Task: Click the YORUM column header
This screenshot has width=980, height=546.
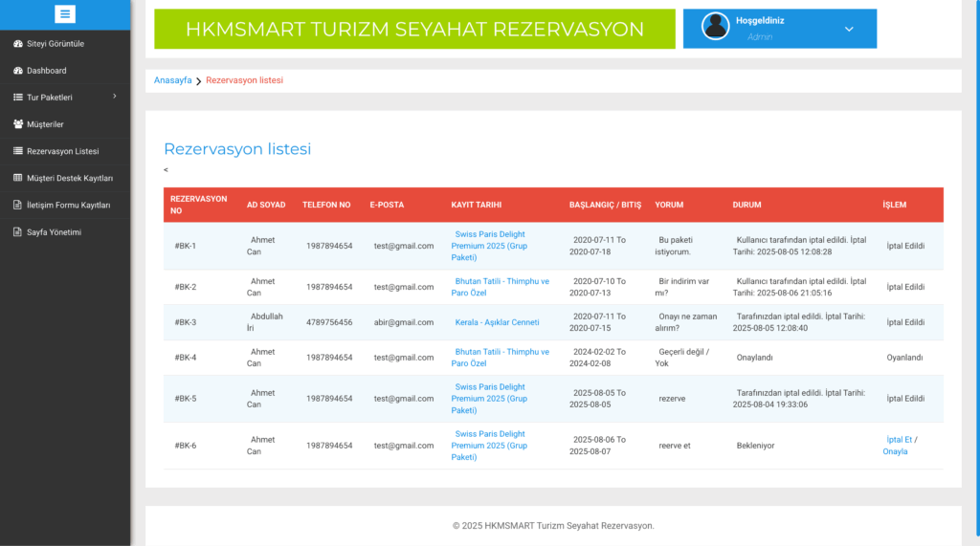Action: [x=669, y=205]
